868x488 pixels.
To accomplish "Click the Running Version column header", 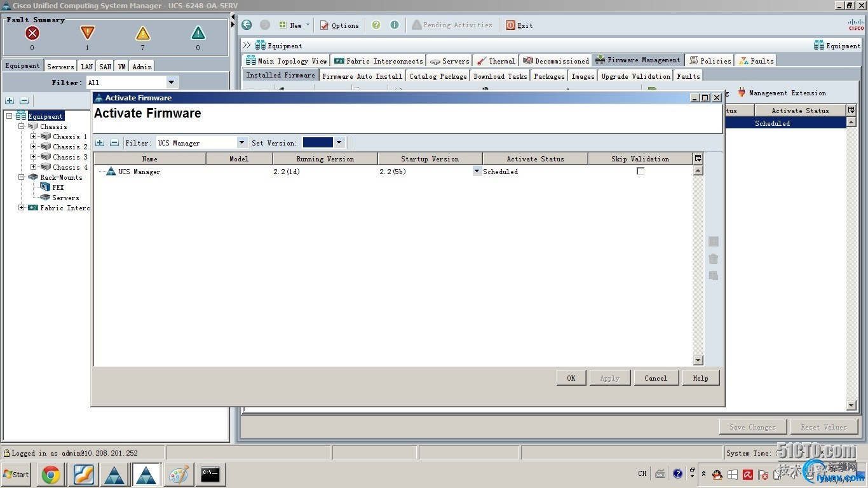I will pos(325,159).
